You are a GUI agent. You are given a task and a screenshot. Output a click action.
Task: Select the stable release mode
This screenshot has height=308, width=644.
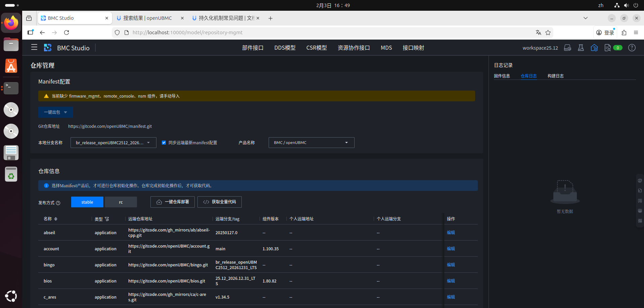click(87, 202)
